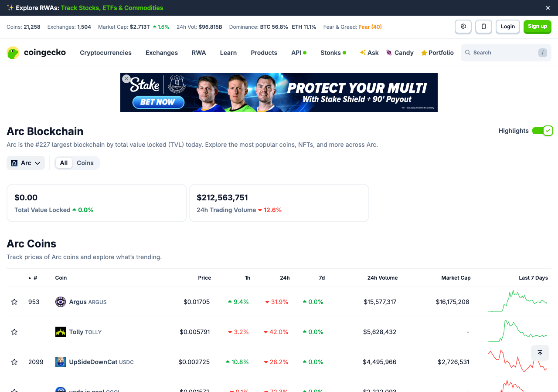Click the Stake Bet Now advertisement banner
The width and height of the screenshot is (558, 392).
[279, 92]
